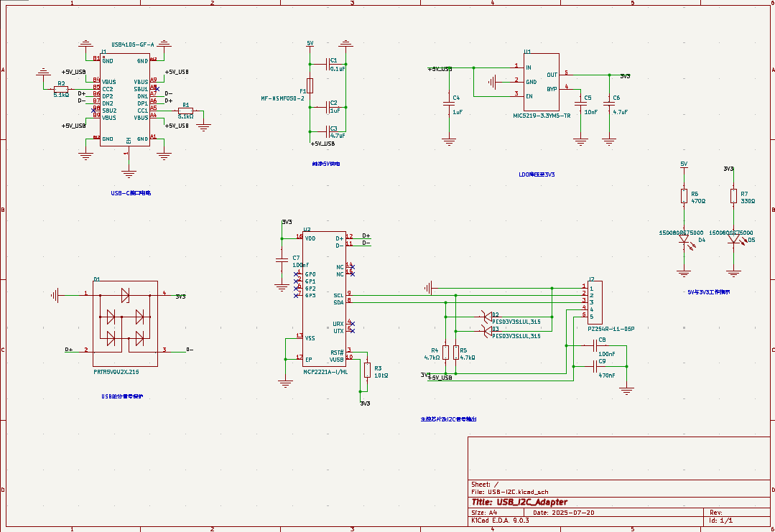Click the File USB-I2C.kicad_sch entry
Viewport: 775px width, 532px height.
509,492
